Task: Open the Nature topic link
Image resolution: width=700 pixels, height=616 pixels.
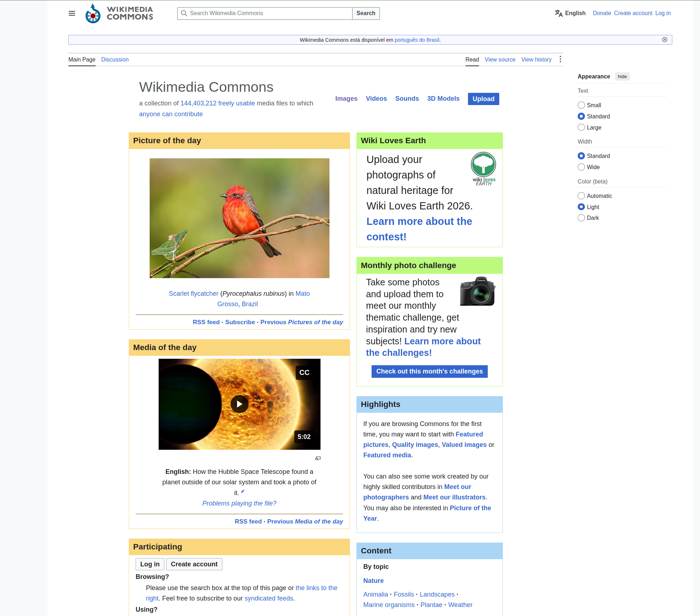Action: [x=373, y=581]
